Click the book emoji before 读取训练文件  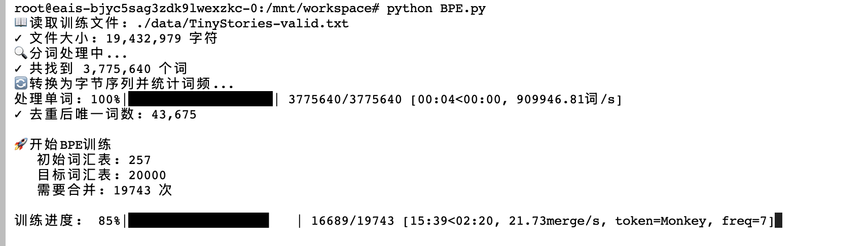pyautogui.click(x=20, y=23)
